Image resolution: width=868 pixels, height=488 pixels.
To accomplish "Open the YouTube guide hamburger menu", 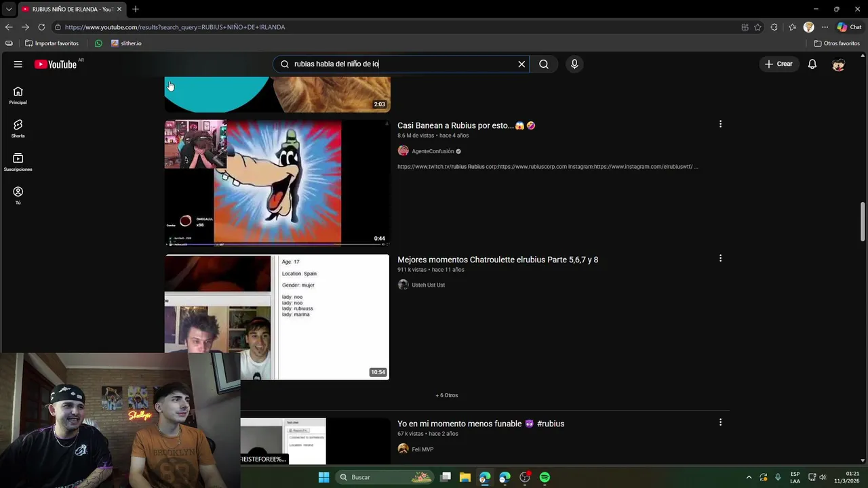I will [x=18, y=64].
